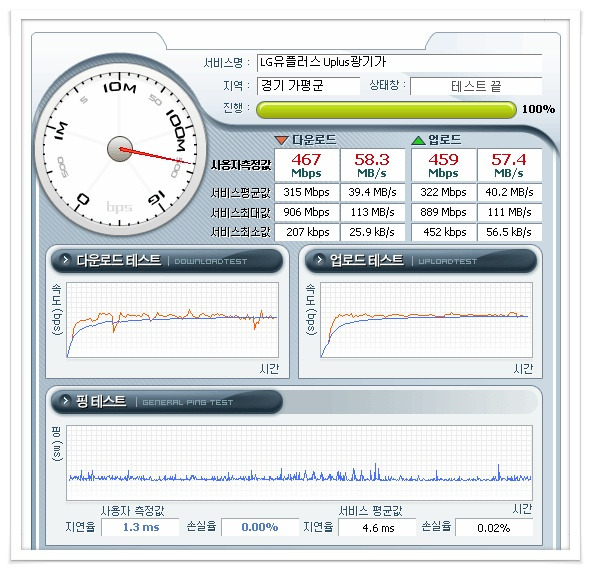Screen dimensions: 591x570
Task: Click the 다운로드 테스트 section header
Action: tap(167, 260)
